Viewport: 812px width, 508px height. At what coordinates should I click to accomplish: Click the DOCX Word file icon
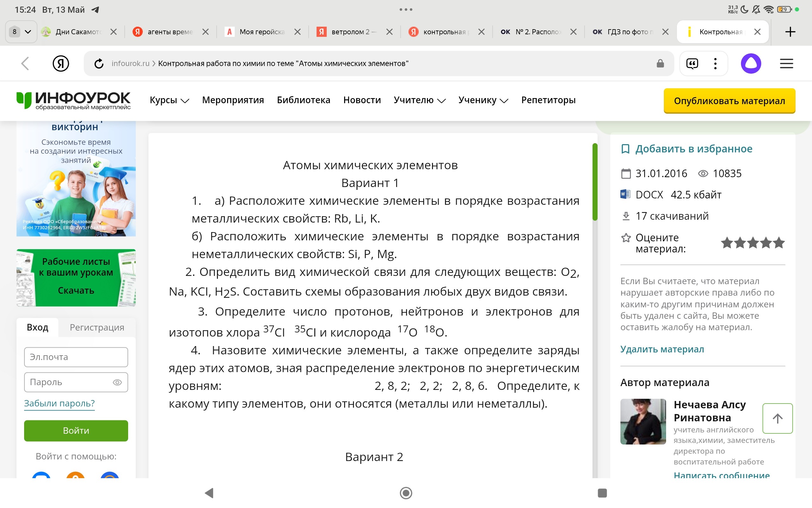point(625,195)
